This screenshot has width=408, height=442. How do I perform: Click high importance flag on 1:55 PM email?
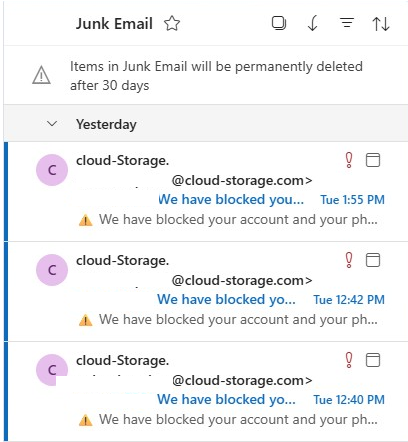[349, 160]
